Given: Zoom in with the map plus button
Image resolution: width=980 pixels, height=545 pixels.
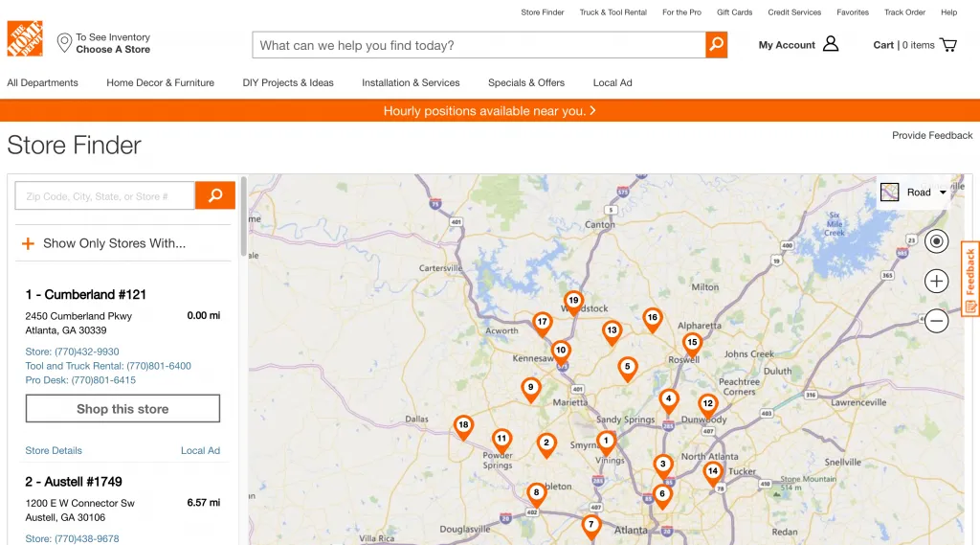Looking at the screenshot, I should pyautogui.click(x=936, y=281).
